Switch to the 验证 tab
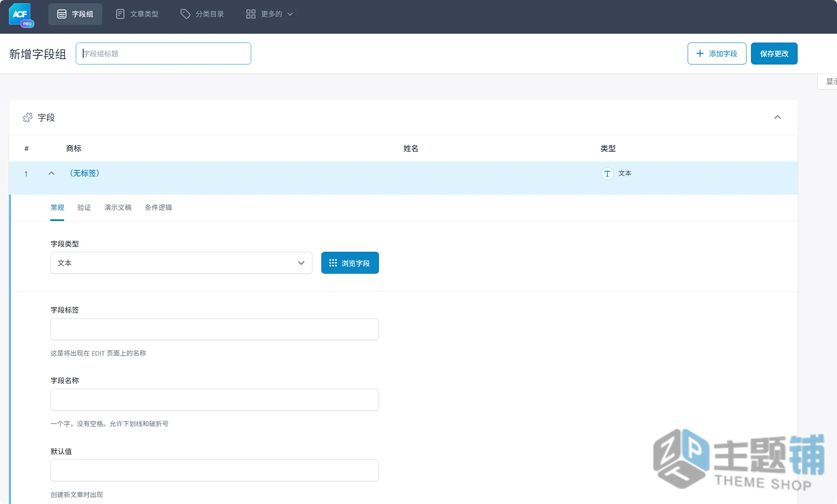Image resolution: width=837 pixels, height=504 pixels. click(x=84, y=208)
